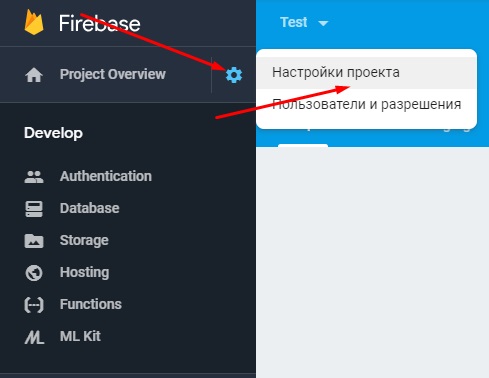Expand the dropdown arrow next to Test

pyautogui.click(x=323, y=23)
